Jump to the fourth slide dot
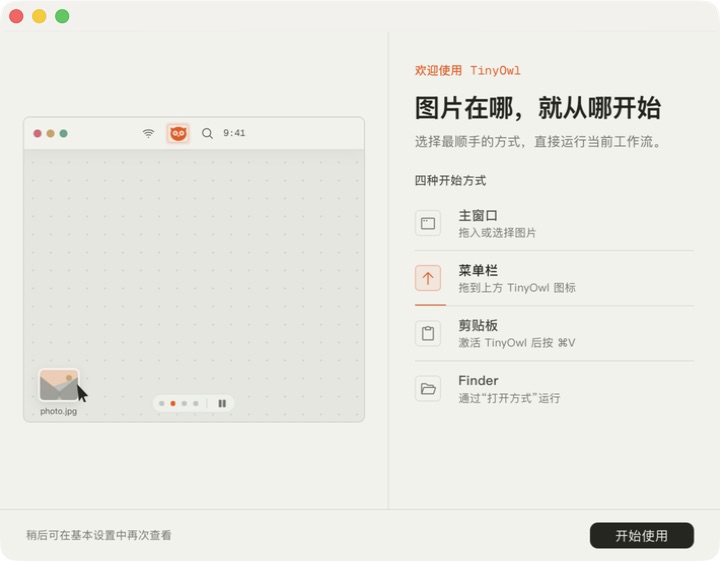 pyautogui.click(x=196, y=404)
